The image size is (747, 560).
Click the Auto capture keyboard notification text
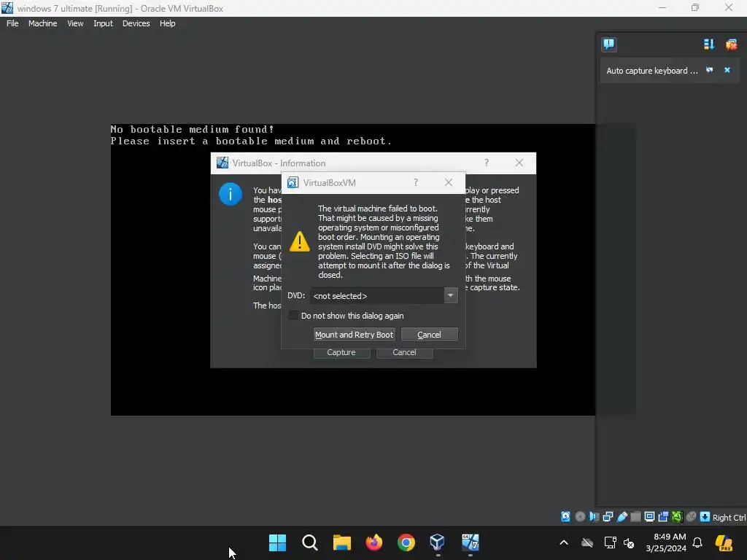[651, 71]
